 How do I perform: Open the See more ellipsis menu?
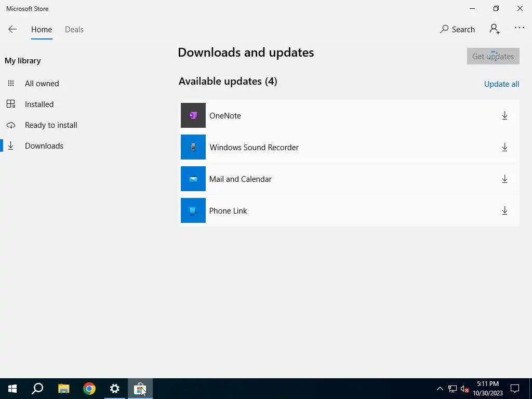[x=519, y=28]
